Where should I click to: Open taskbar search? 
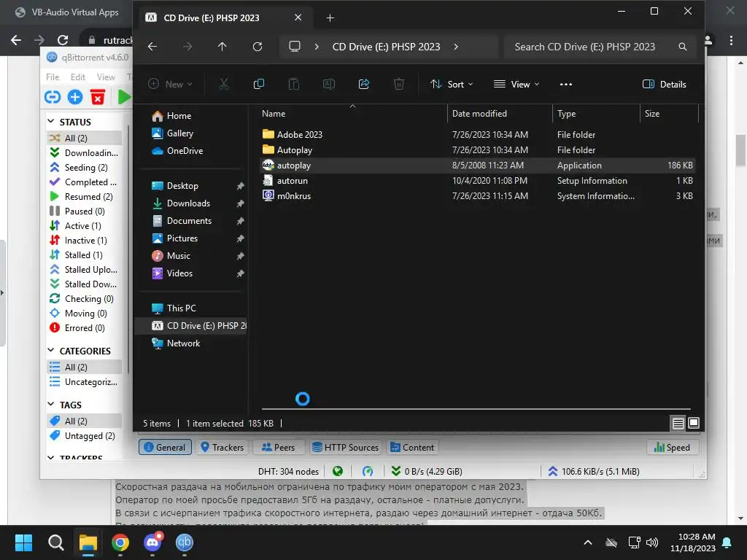55,542
